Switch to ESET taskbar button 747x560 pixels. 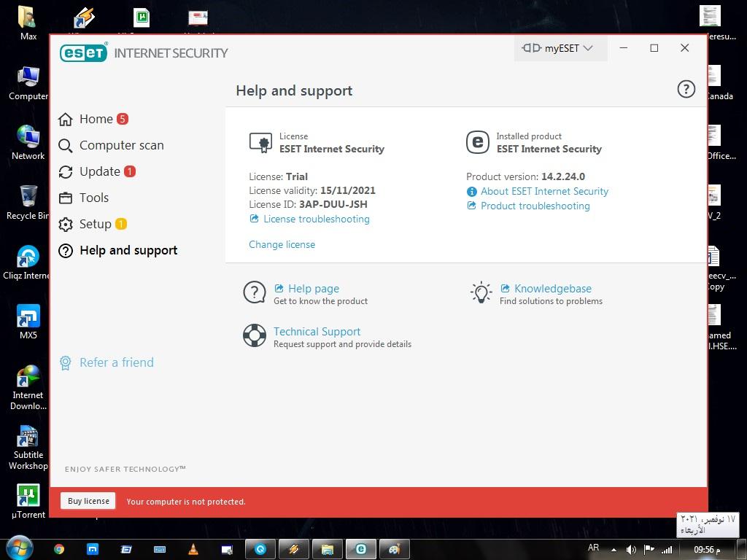click(361, 550)
